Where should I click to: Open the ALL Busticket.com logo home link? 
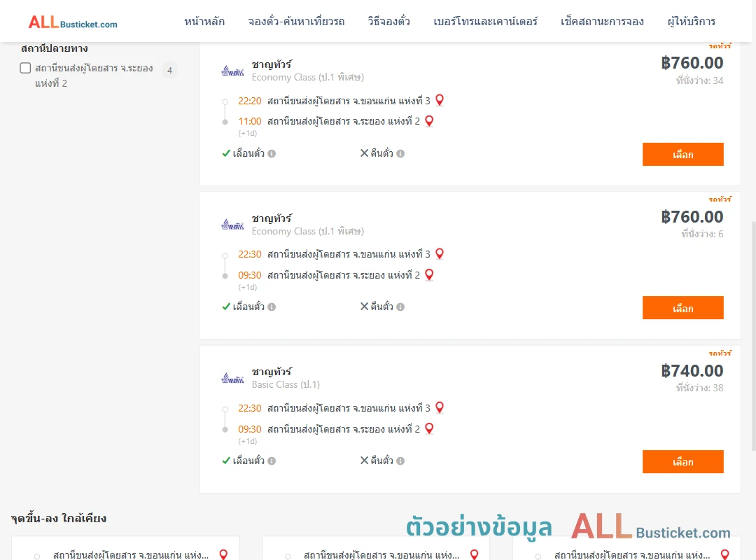73,22
